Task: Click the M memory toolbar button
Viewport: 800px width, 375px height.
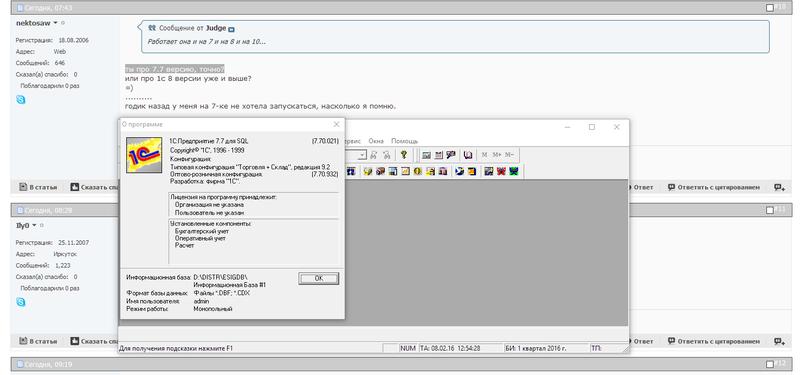Action: click(x=484, y=155)
